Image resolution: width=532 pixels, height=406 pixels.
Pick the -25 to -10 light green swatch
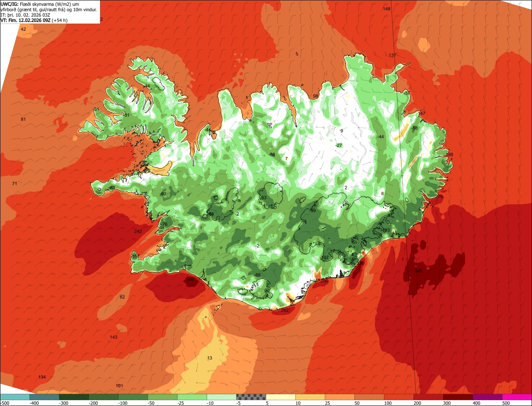pos(192,397)
